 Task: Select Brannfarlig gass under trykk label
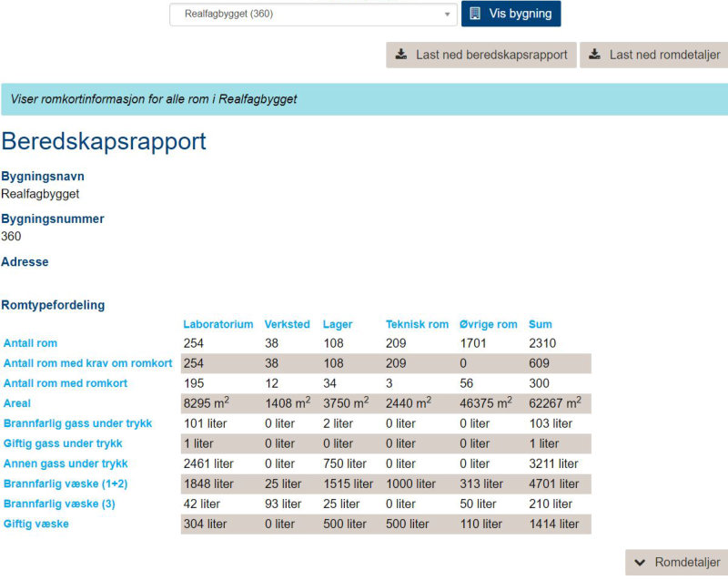pyautogui.click(x=77, y=423)
